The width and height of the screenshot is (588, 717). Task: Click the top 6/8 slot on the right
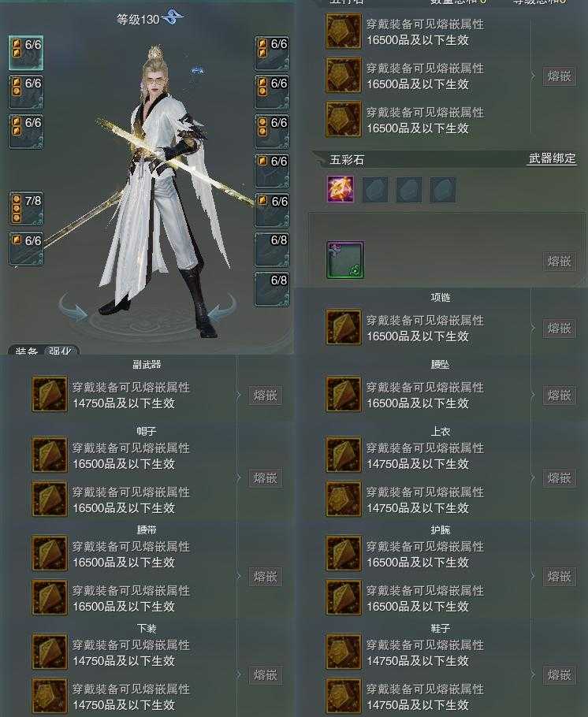click(272, 250)
